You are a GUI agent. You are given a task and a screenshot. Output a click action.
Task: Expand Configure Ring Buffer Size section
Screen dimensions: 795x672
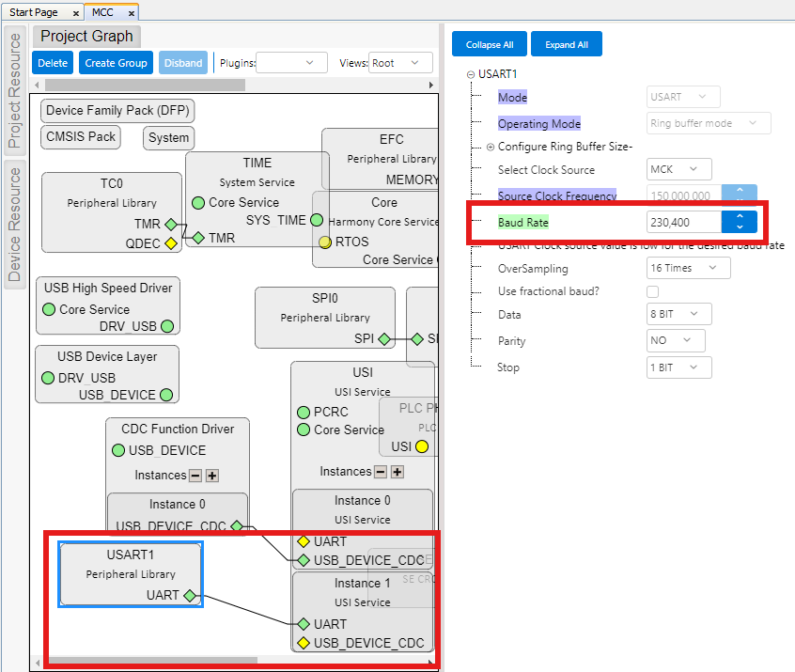point(490,148)
